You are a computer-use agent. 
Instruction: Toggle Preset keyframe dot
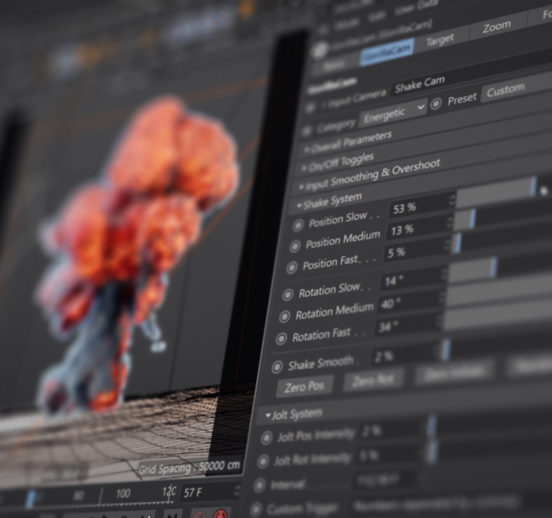(436, 104)
